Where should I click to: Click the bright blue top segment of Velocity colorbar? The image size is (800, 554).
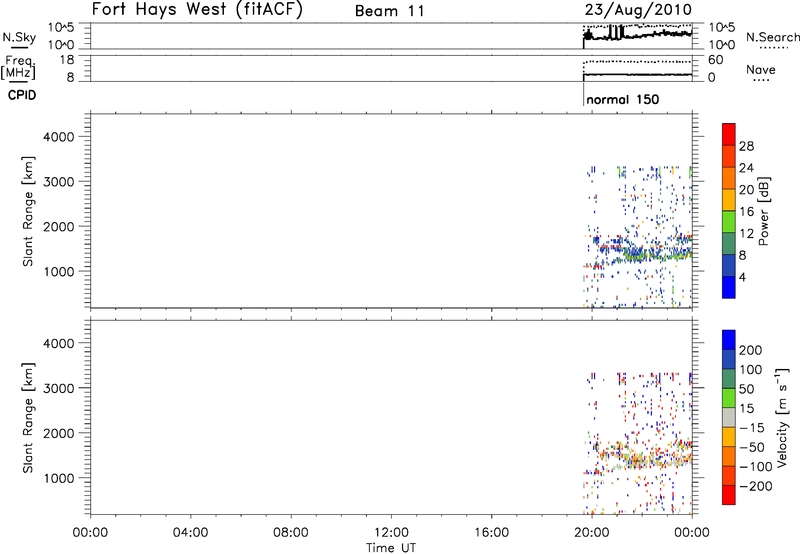coord(729,340)
